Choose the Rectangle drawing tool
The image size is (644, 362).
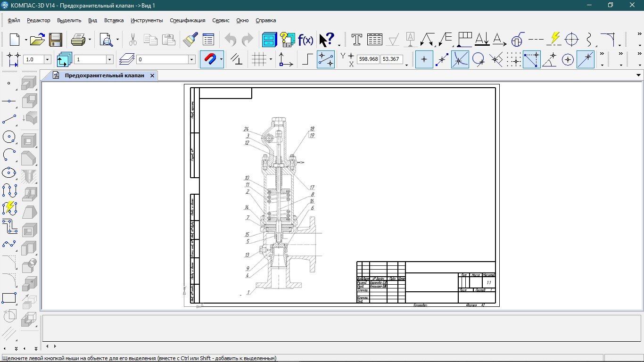9,298
